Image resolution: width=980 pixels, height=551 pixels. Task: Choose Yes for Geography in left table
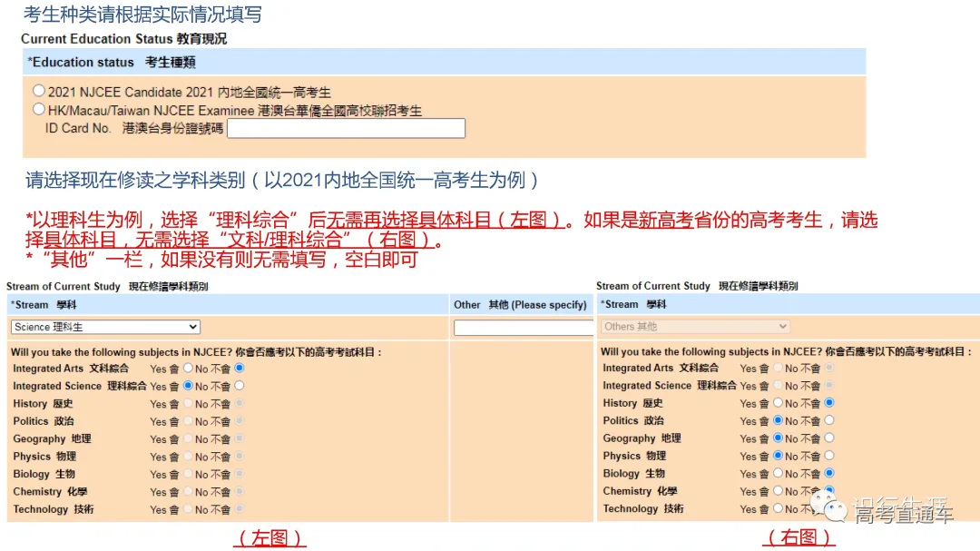[x=188, y=438]
